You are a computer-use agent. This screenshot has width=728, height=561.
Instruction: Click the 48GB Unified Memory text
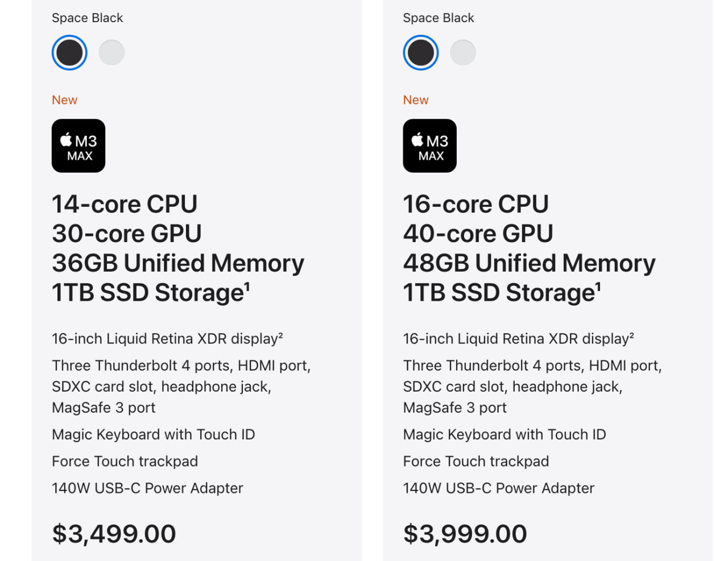click(x=530, y=263)
